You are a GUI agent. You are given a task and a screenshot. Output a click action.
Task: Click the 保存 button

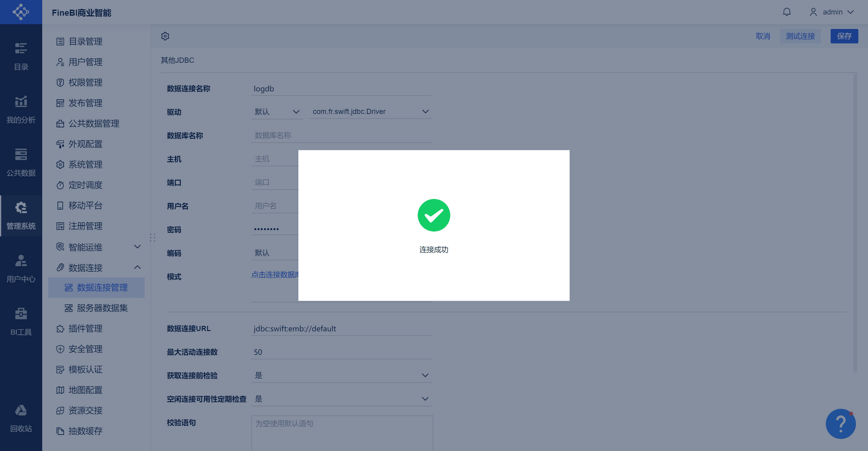pos(844,36)
